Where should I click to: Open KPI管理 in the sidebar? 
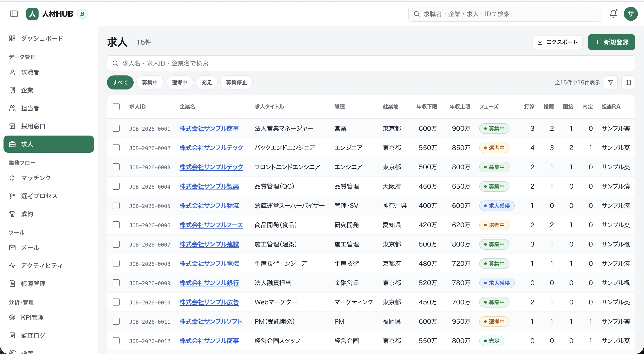tap(49, 317)
